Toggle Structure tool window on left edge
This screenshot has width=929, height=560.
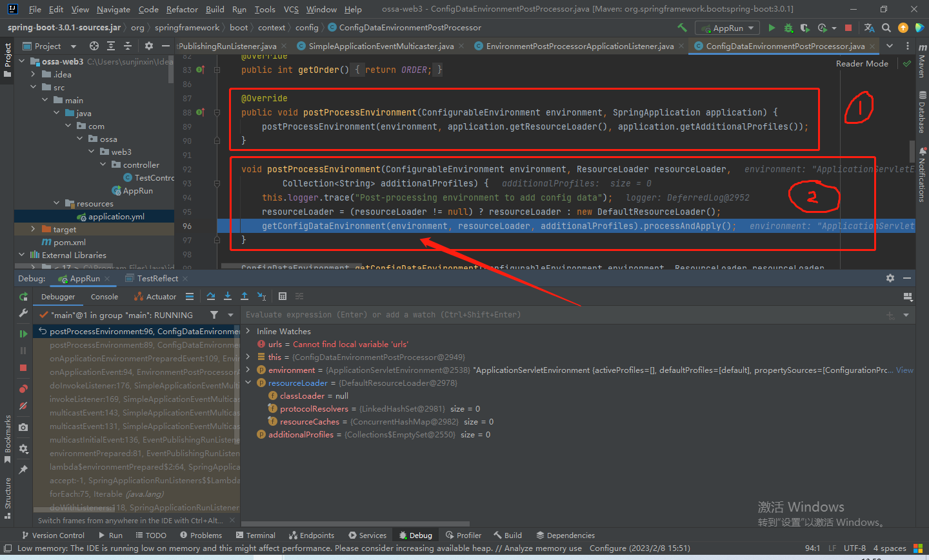8,497
